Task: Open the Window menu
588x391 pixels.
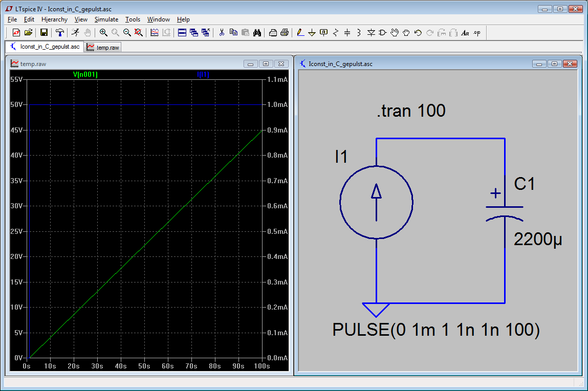Action: click(x=158, y=19)
